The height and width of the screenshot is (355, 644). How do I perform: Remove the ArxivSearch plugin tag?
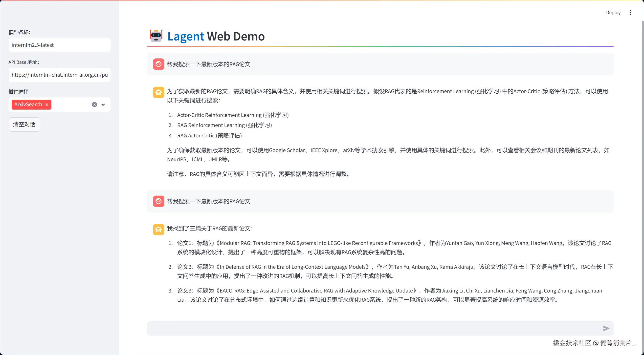[47, 105]
